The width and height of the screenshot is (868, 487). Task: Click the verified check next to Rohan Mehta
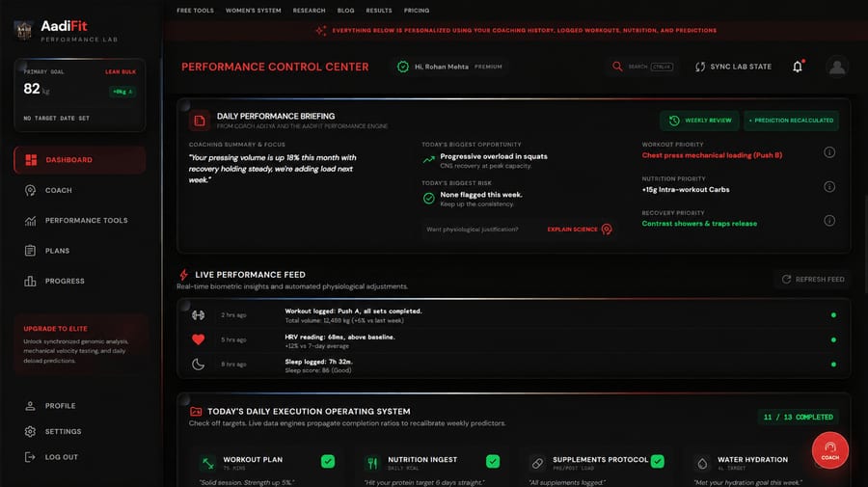[x=403, y=67]
